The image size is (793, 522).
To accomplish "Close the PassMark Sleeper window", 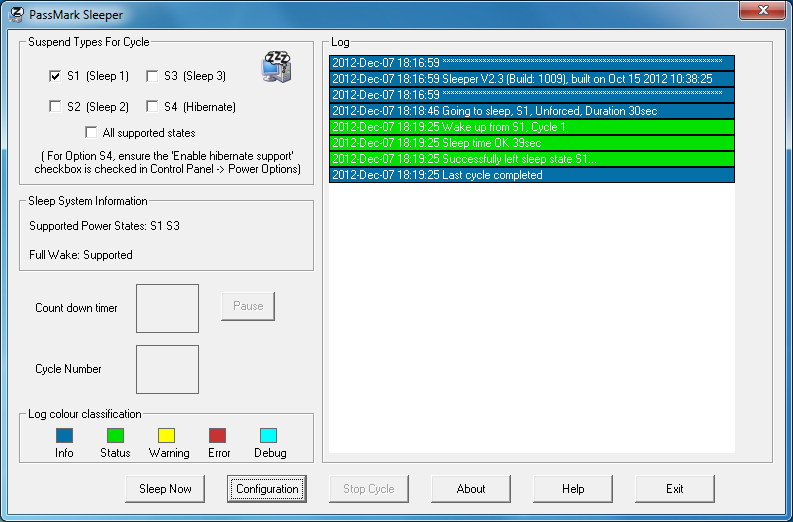I will pyautogui.click(x=763, y=10).
